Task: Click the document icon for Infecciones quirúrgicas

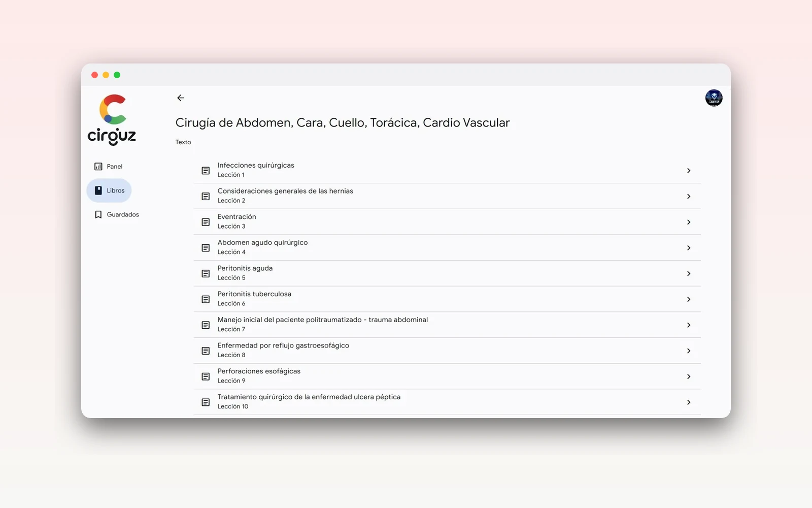Action: (206, 171)
